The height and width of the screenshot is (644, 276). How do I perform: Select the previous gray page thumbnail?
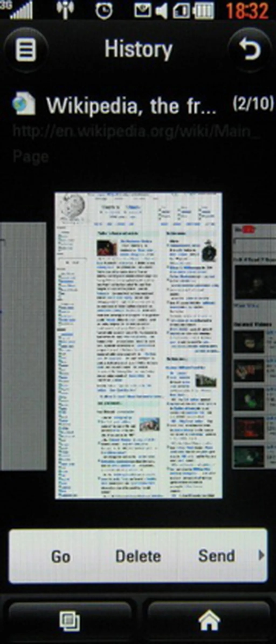point(23,346)
